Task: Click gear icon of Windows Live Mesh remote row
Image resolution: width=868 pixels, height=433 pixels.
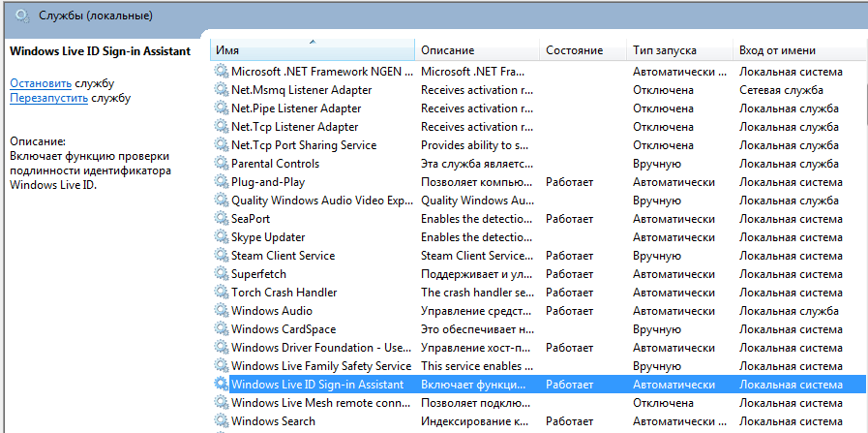Action: [222, 403]
